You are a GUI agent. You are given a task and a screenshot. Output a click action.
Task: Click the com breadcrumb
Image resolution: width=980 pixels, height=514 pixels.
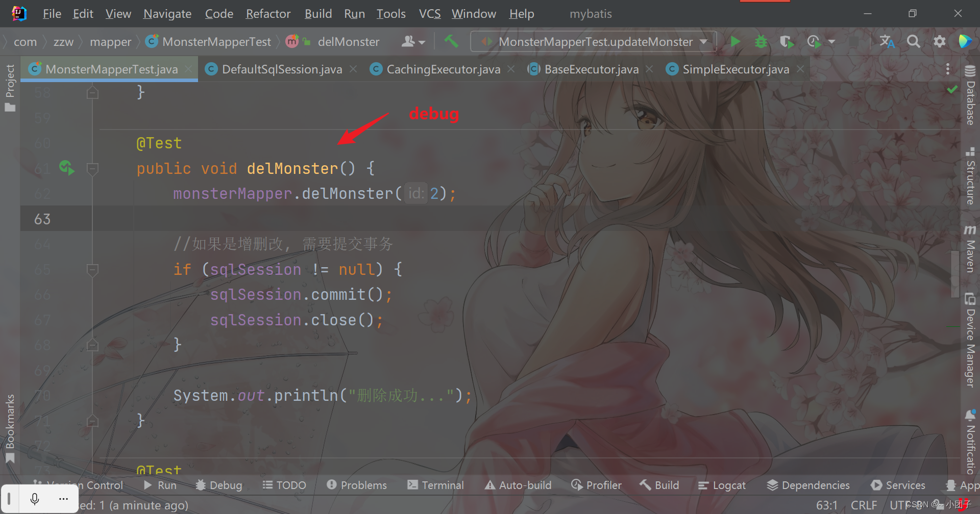click(x=25, y=42)
